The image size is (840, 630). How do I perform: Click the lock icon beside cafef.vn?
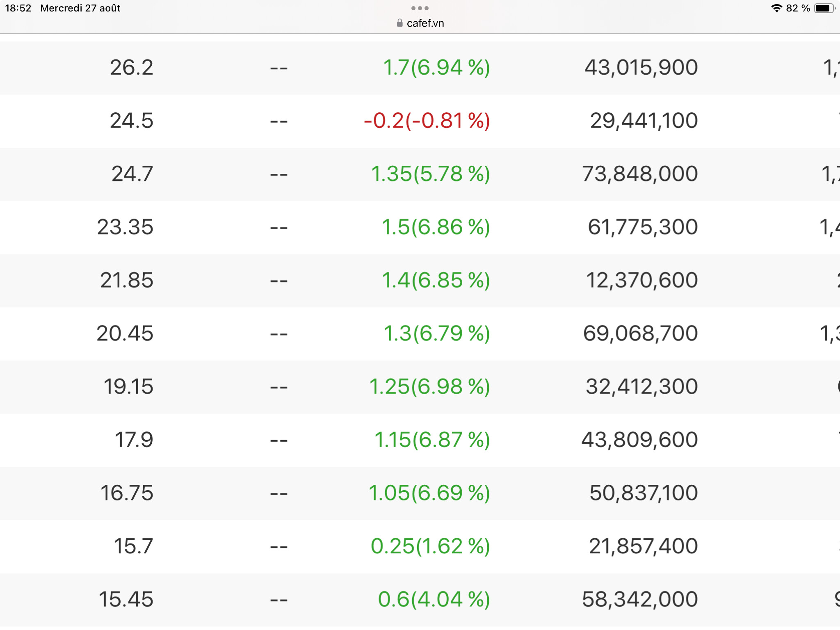point(399,23)
